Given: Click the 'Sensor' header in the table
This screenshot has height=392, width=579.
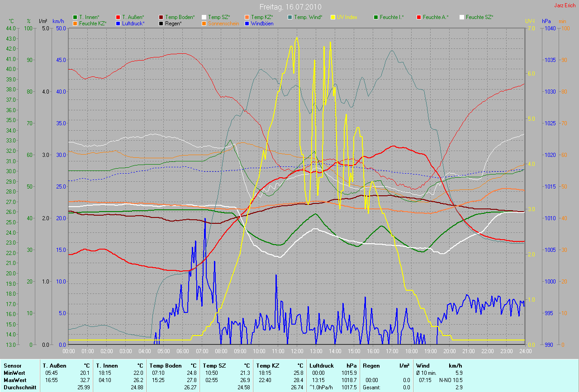Looking at the screenshot, I should coord(12,366).
